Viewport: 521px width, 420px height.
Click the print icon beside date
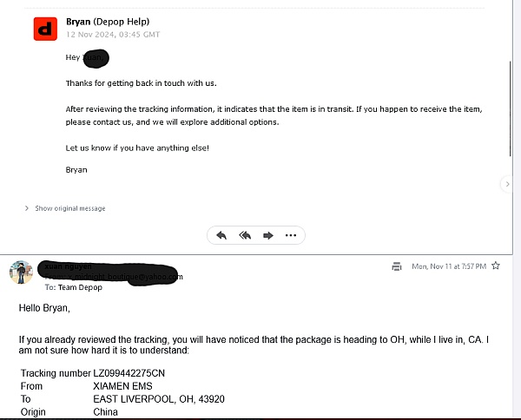click(397, 266)
